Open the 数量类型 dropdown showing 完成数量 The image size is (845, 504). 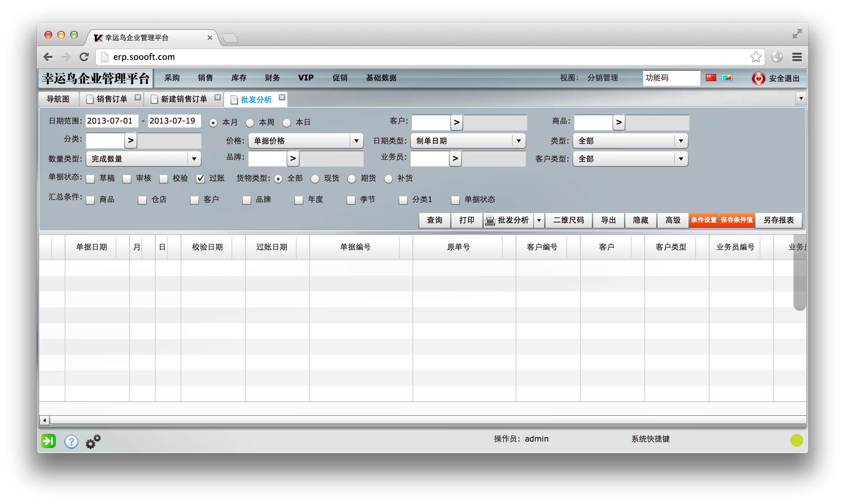point(143,159)
